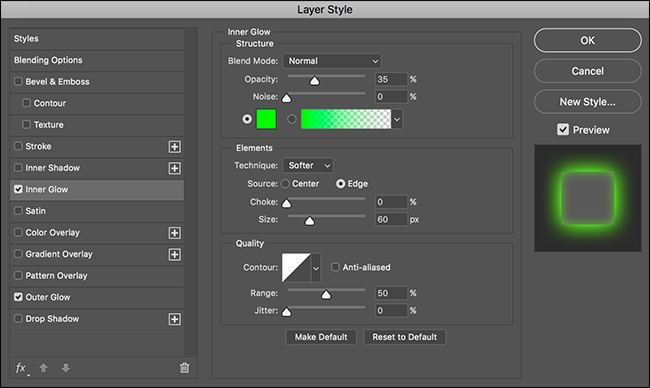This screenshot has width=650, height=388.
Task: Enable the Gradient Overlay checkbox
Action: [x=18, y=254]
